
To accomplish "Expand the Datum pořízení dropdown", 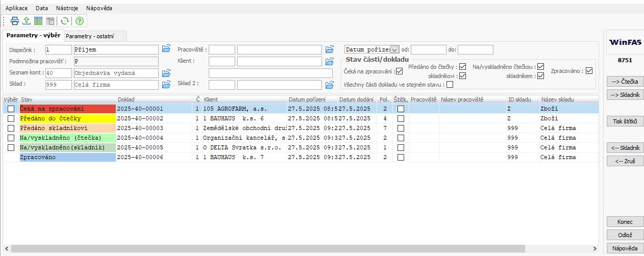I will coord(395,49).
